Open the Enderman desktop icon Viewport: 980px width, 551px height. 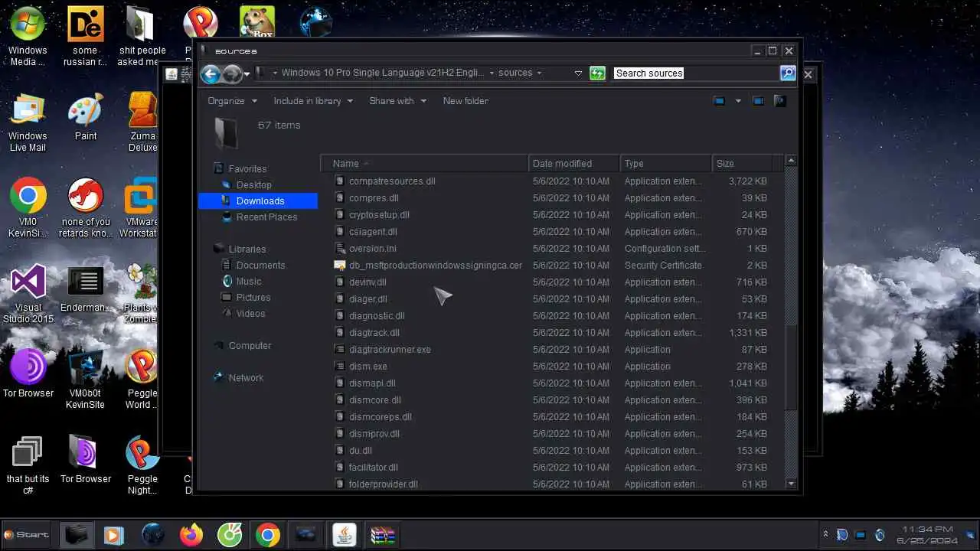tap(84, 289)
